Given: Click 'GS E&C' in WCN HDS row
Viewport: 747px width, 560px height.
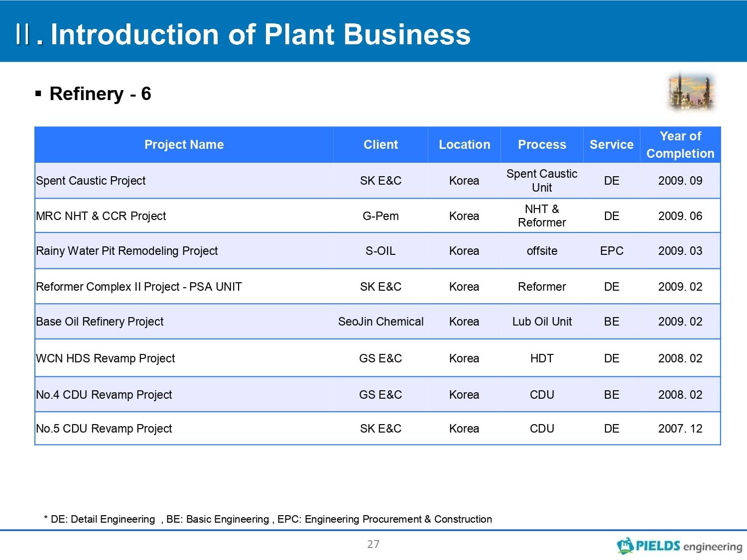Looking at the screenshot, I should click(380, 358).
